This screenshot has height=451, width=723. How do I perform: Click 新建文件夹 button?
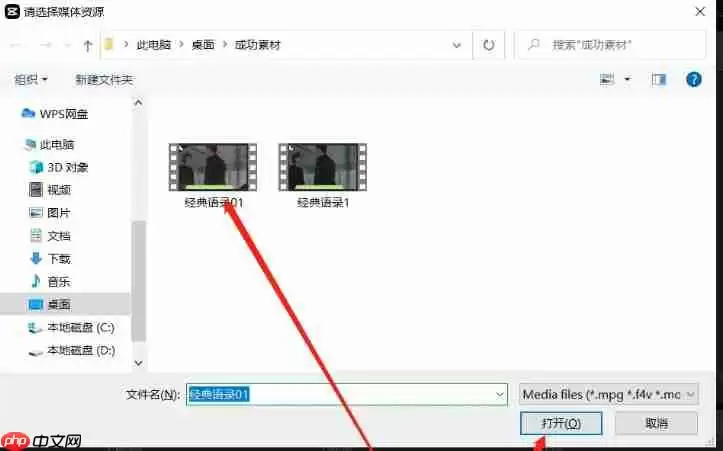(x=104, y=80)
